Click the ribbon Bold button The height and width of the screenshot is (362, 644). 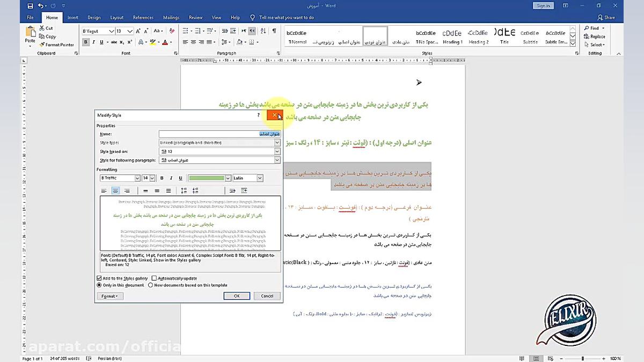pos(86,42)
